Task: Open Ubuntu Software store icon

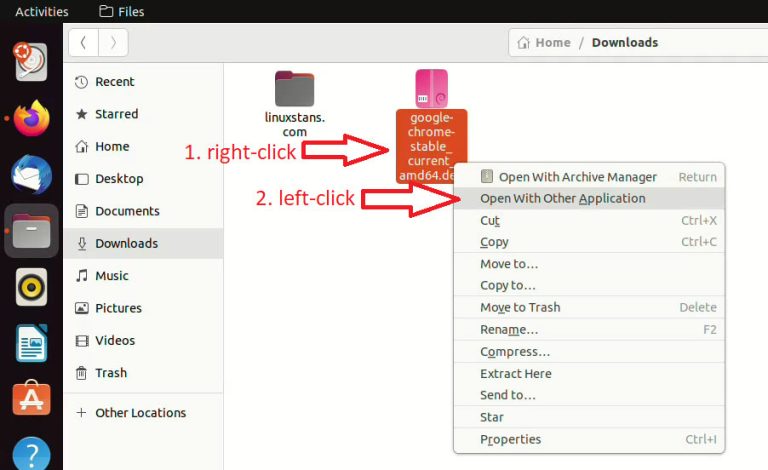Action: (x=31, y=398)
